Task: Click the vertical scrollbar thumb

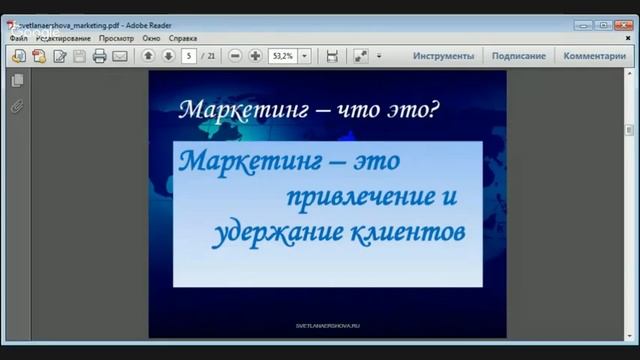Action: (x=629, y=130)
